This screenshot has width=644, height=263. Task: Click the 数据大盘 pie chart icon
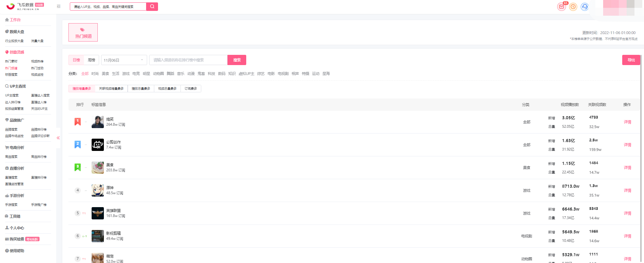(x=7, y=32)
